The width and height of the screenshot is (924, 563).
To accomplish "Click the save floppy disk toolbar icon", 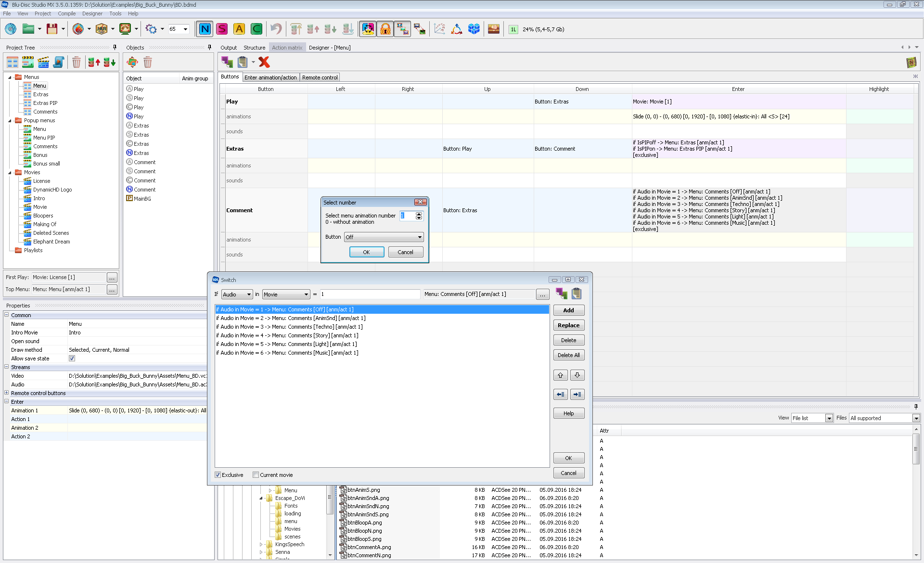I will pos(52,29).
